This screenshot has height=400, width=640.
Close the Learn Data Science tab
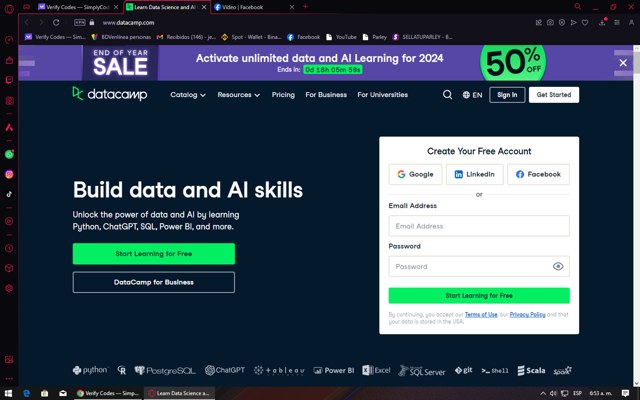click(x=204, y=7)
